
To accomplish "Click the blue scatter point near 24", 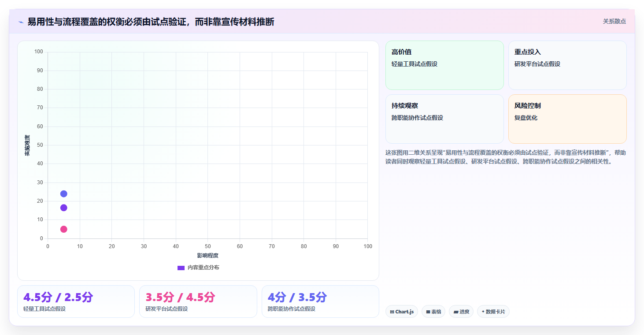I will click(x=63, y=194).
